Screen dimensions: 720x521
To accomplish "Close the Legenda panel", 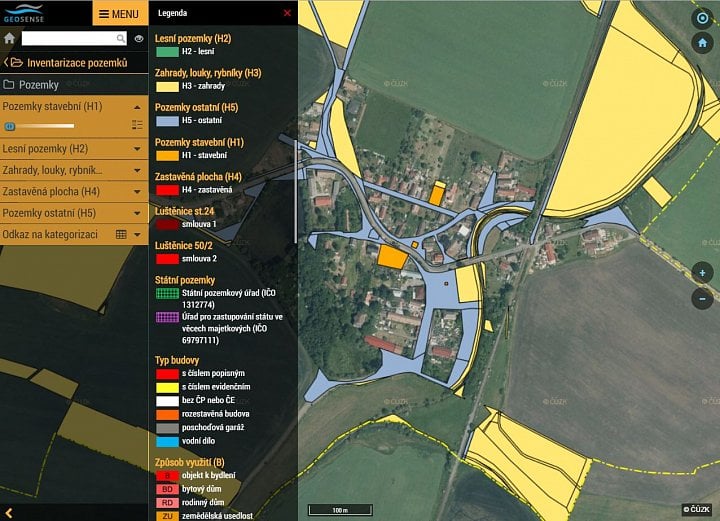I will [287, 14].
